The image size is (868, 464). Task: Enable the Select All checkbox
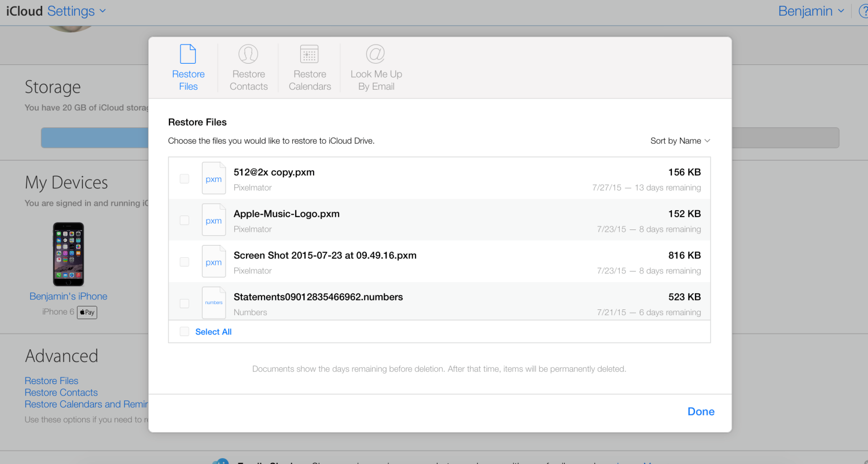coord(184,331)
